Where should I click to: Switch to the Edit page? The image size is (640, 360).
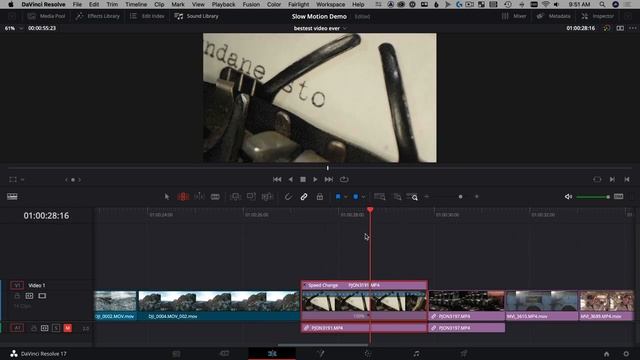click(x=272, y=353)
